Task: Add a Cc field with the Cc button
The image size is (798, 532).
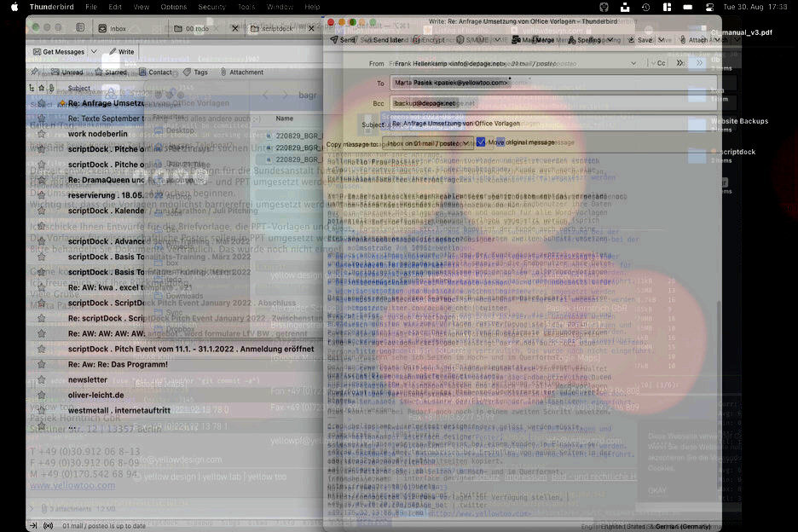Action: pyautogui.click(x=661, y=63)
